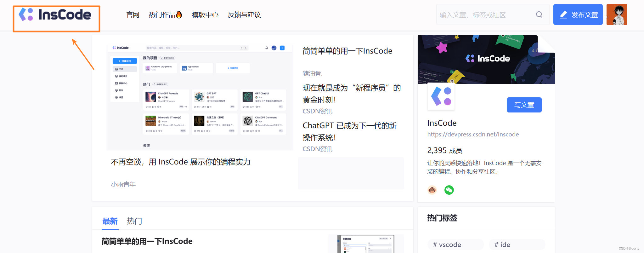Read 现在就是成为新程序员的黄金时刻 article

(x=352, y=94)
